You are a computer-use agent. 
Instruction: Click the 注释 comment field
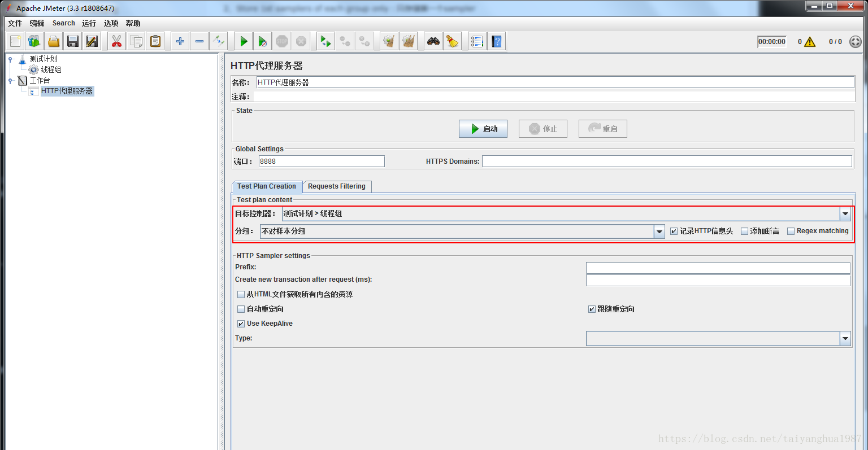[554, 97]
